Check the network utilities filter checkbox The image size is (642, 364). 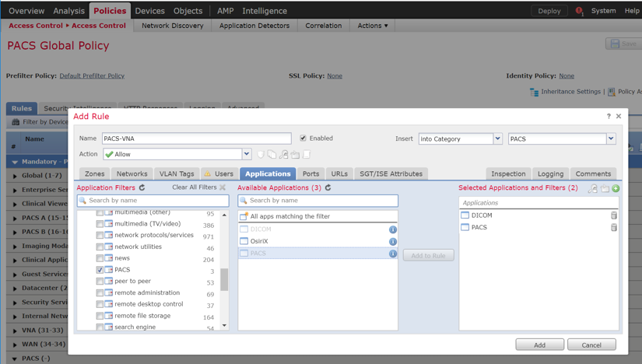[x=100, y=247]
